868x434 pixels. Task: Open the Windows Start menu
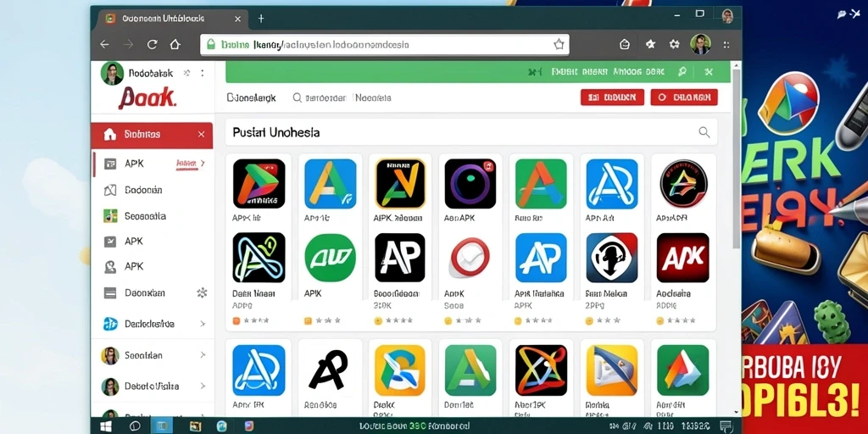[x=105, y=426]
